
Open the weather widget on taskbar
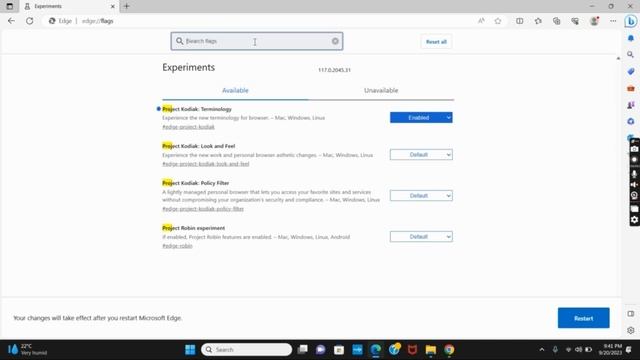pyautogui.click(x=27, y=349)
